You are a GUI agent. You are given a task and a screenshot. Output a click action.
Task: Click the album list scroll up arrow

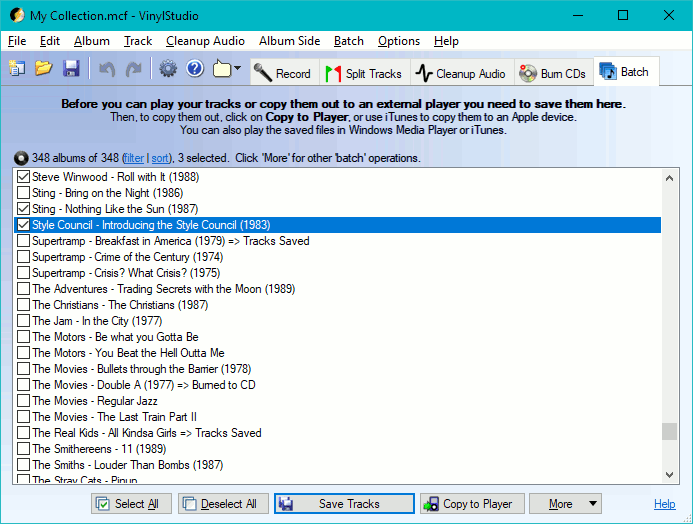(669, 178)
